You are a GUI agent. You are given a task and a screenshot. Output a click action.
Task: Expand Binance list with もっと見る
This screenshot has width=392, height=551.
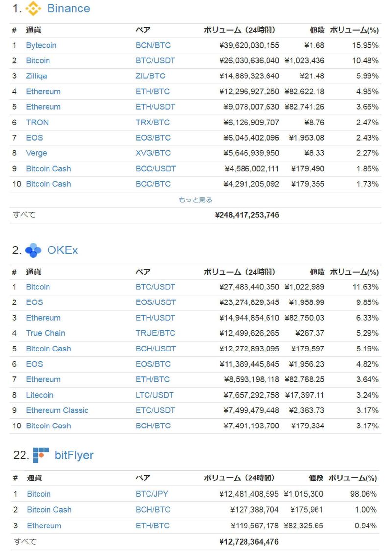[196, 200]
